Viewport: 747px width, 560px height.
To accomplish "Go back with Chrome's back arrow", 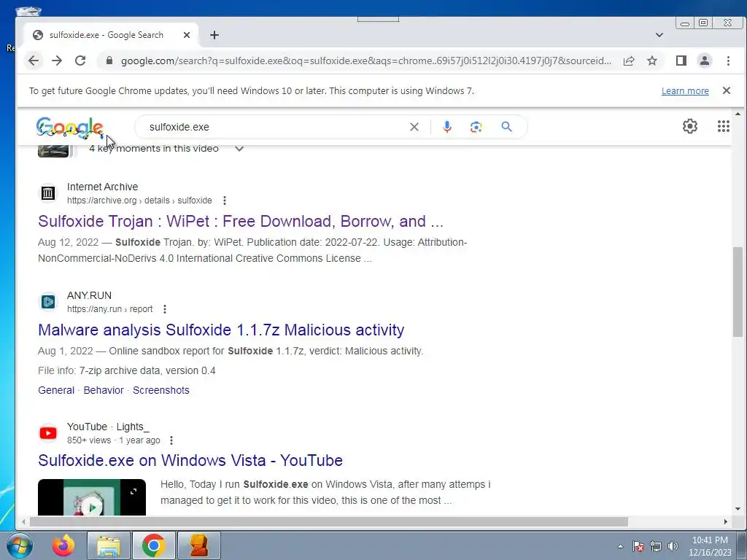I will [x=34, y=61].
